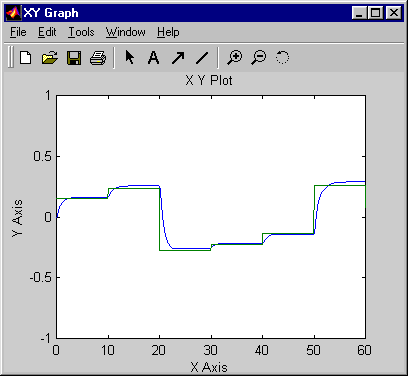The height and width of the screenshot is (376, 408).
Task: Print the figure using the printer icon
Action: point(98,58)
